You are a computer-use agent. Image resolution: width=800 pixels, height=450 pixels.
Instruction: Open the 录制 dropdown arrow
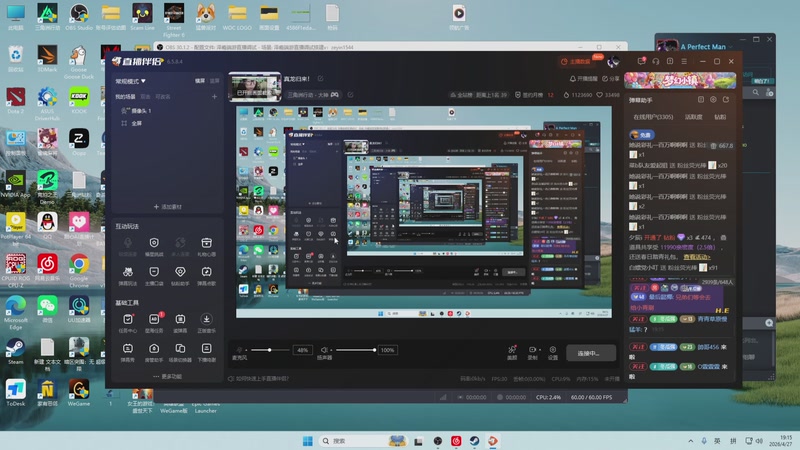pos(540,350)
